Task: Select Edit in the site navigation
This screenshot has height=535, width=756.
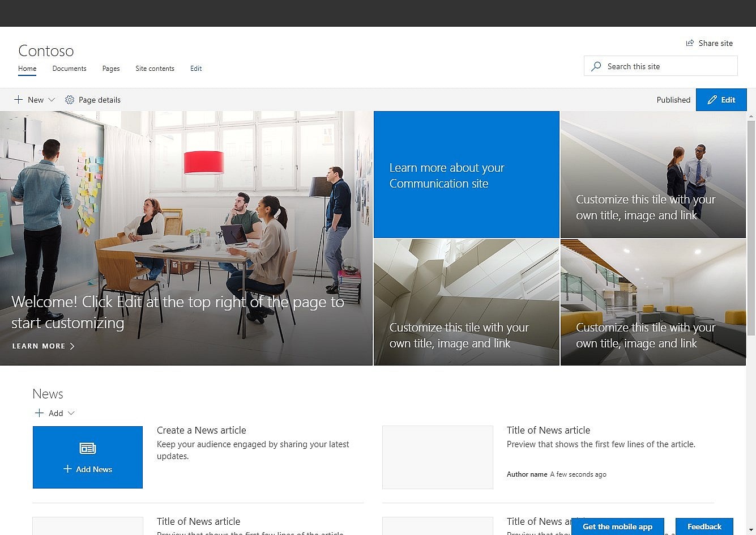Action: 196,69
